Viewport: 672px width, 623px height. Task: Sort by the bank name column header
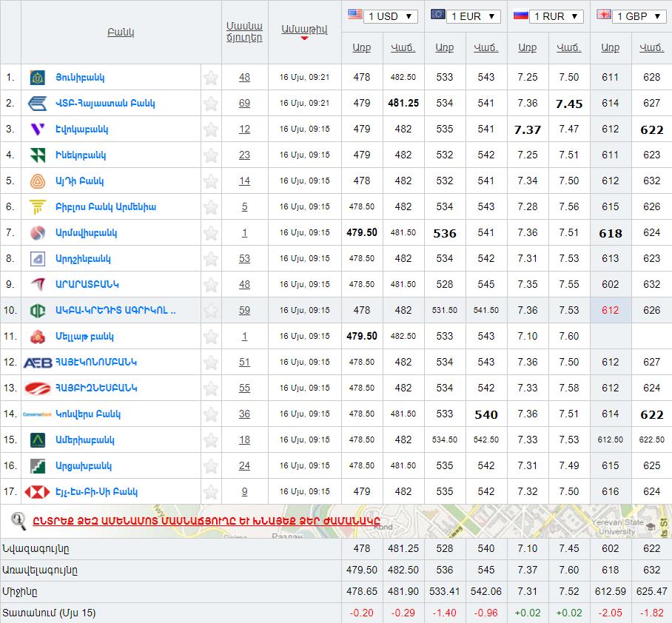121,33
